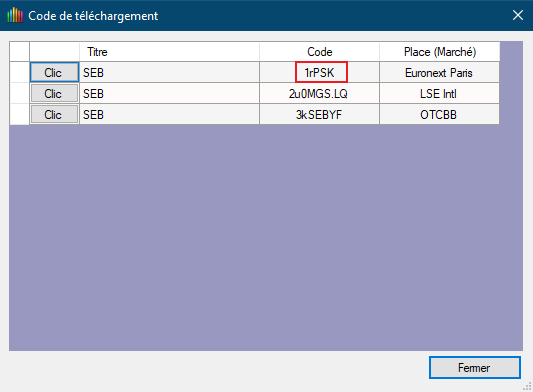Click the row header of the Euronext Paris row
The width and height of the screenshot is (533, 392).
[x=19, y=72]
